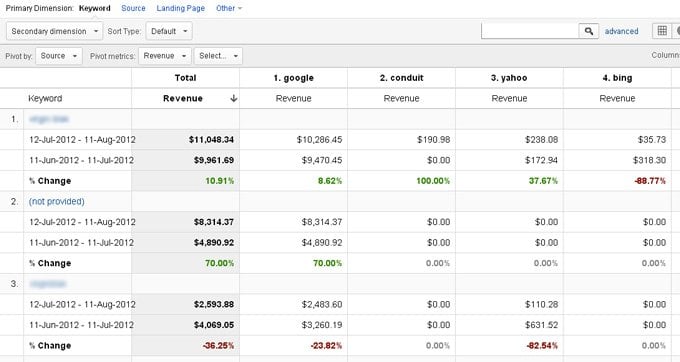This screenshot has width=680, height=362.
Task: Select google revenue $3,260.19
Action: (x=322, y=325)
